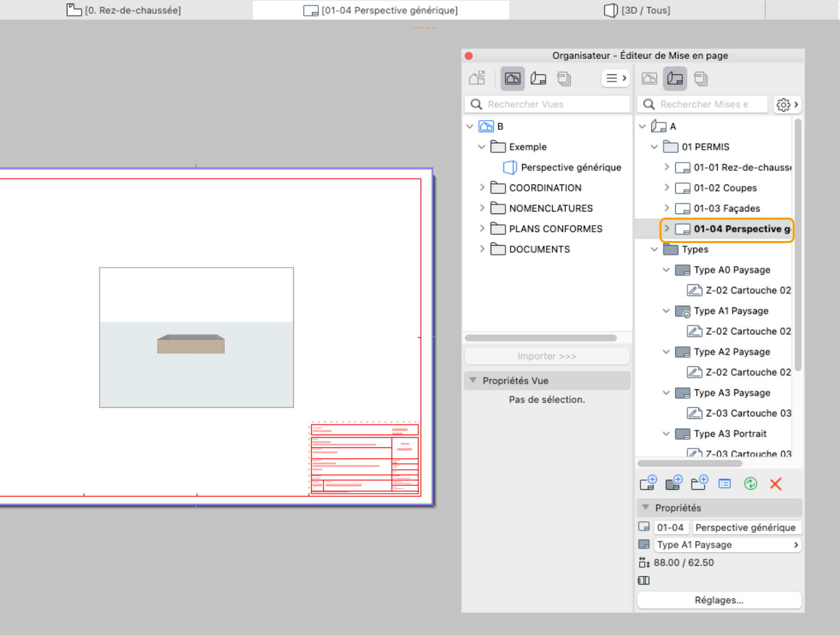Collapse the A layout book root
Image resolution: width=840 pixels, height=635 pixels.
643,126
